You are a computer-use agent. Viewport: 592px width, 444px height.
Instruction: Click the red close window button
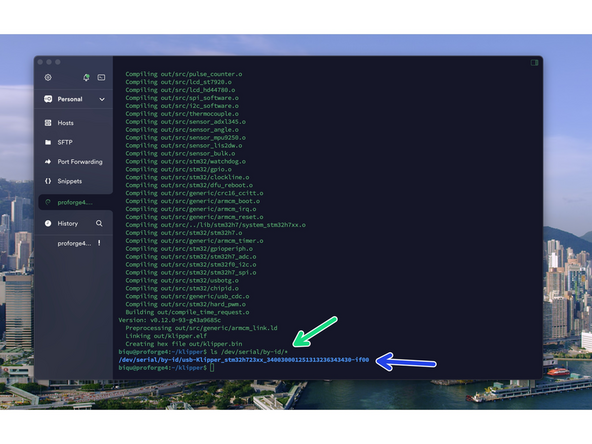tap(41, 62)
